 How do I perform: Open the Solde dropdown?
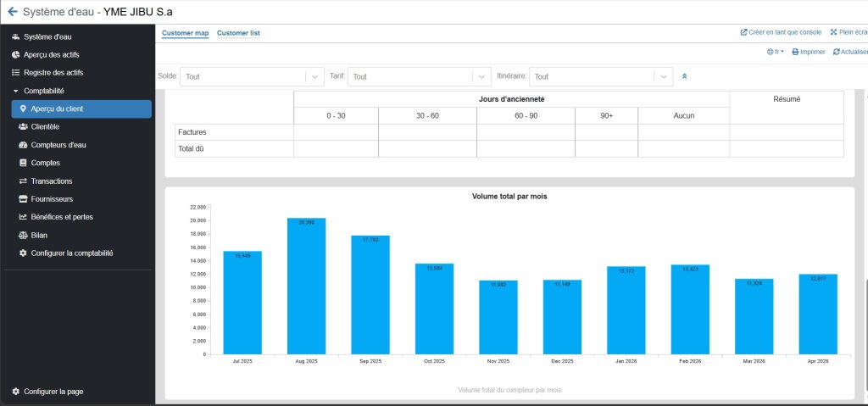[252, 76]
